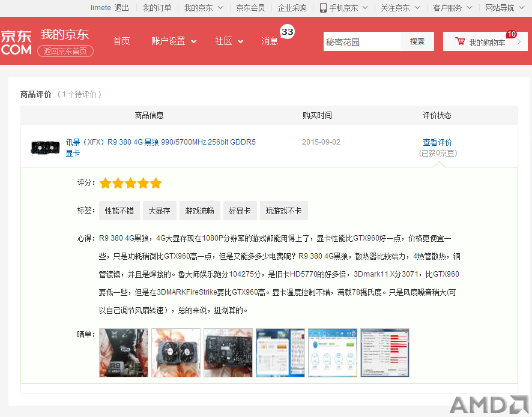Click the 玩游戏不卡 tag
The image size is (532, 417).
click(283, 211)
